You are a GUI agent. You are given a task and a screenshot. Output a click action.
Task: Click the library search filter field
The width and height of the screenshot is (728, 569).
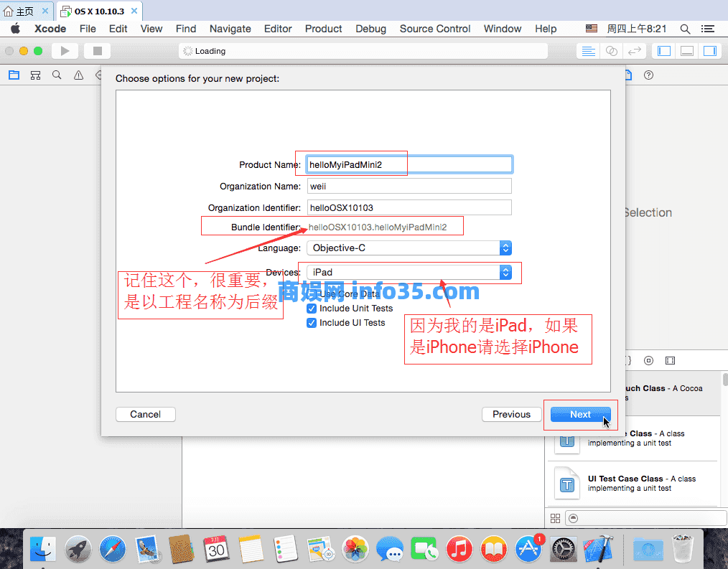(646, 518)
